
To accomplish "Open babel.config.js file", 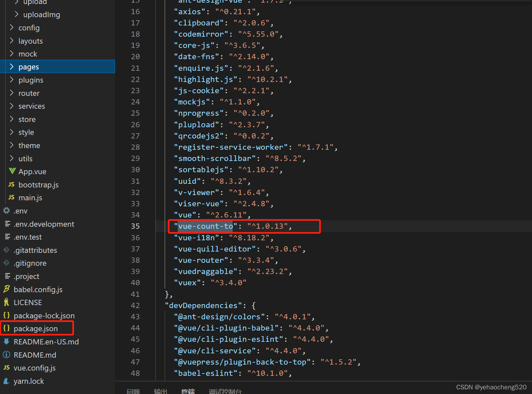I will pos(38,290).
